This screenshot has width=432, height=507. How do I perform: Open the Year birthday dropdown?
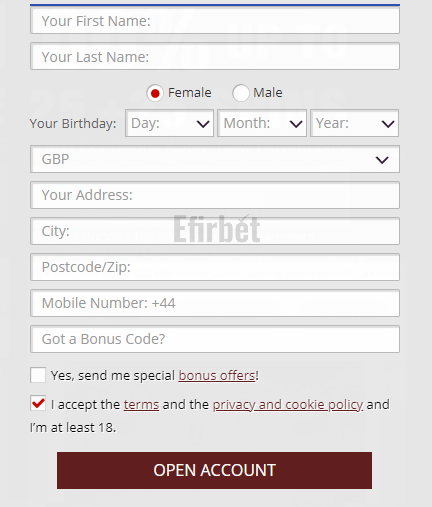pos(354,123)
